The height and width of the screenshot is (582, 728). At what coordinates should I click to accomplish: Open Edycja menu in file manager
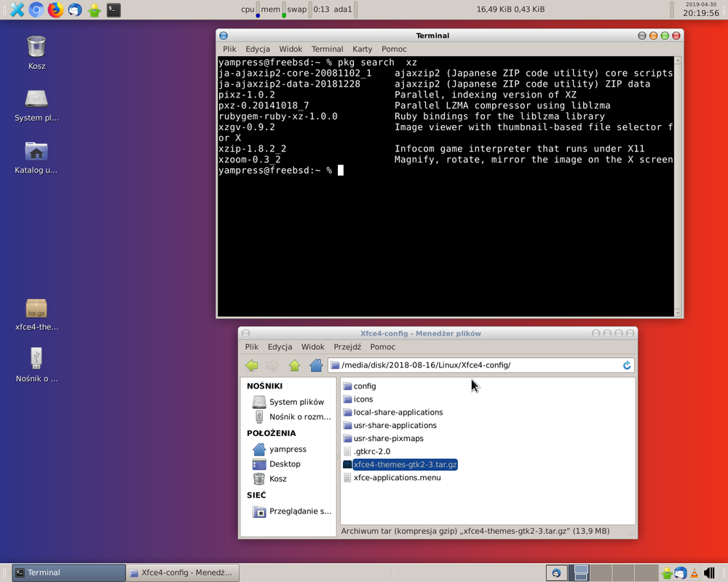[280, 347]
